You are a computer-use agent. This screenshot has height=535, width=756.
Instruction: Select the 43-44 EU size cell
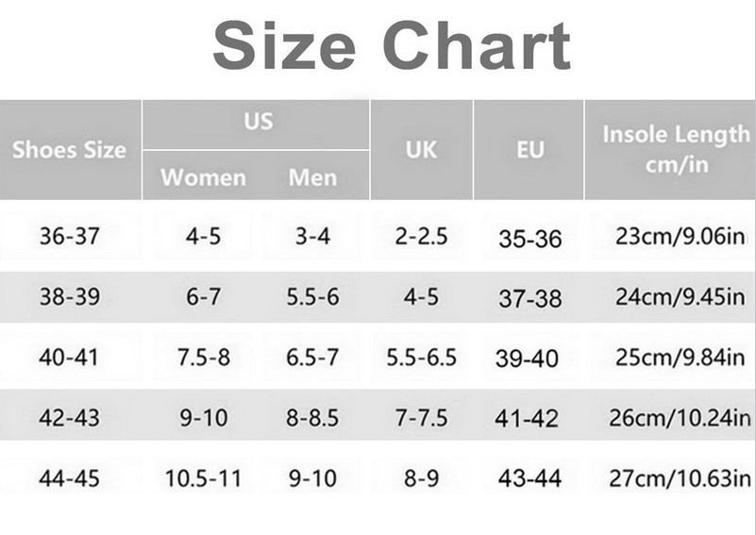tap(529, 478)
